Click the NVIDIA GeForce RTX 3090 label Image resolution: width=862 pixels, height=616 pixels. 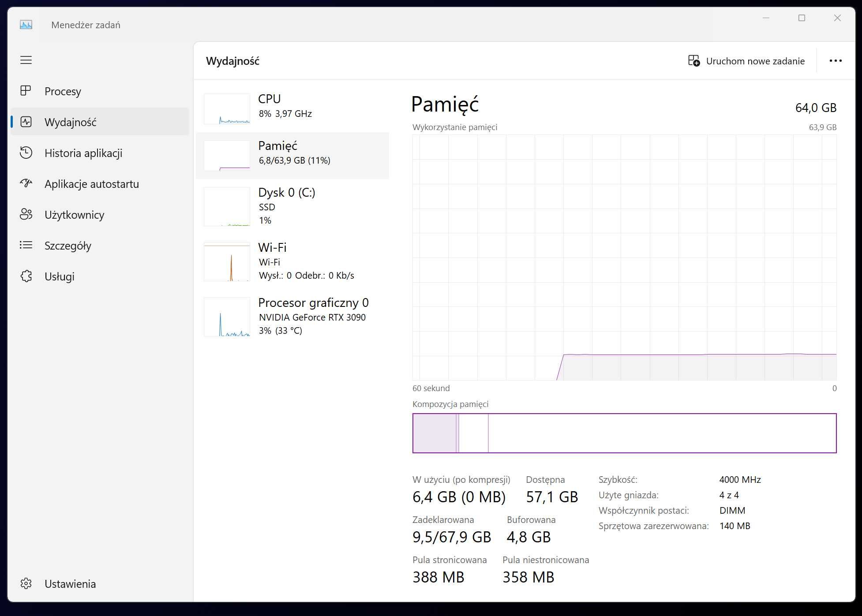[x=312, y=317]
